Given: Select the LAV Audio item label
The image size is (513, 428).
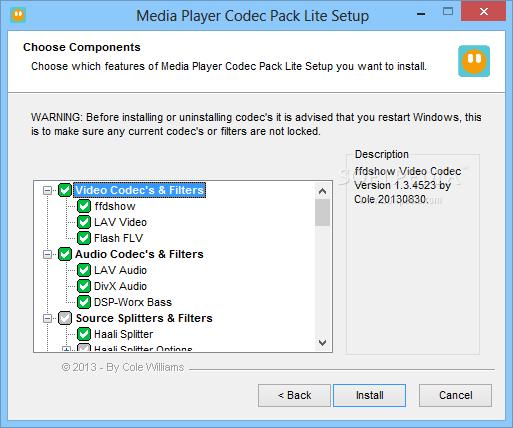Looking at the screenshot, I should click(x=120, y=270).
